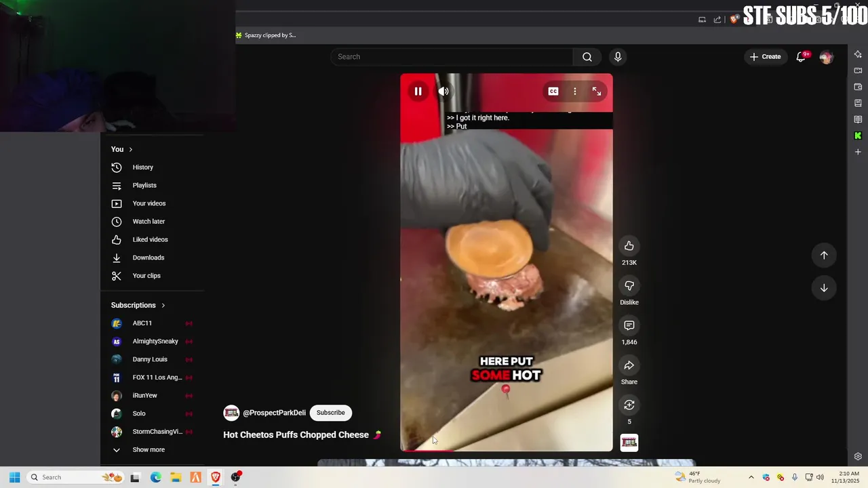Seek using the Short's red progress bar

click(x=507, y=450)
